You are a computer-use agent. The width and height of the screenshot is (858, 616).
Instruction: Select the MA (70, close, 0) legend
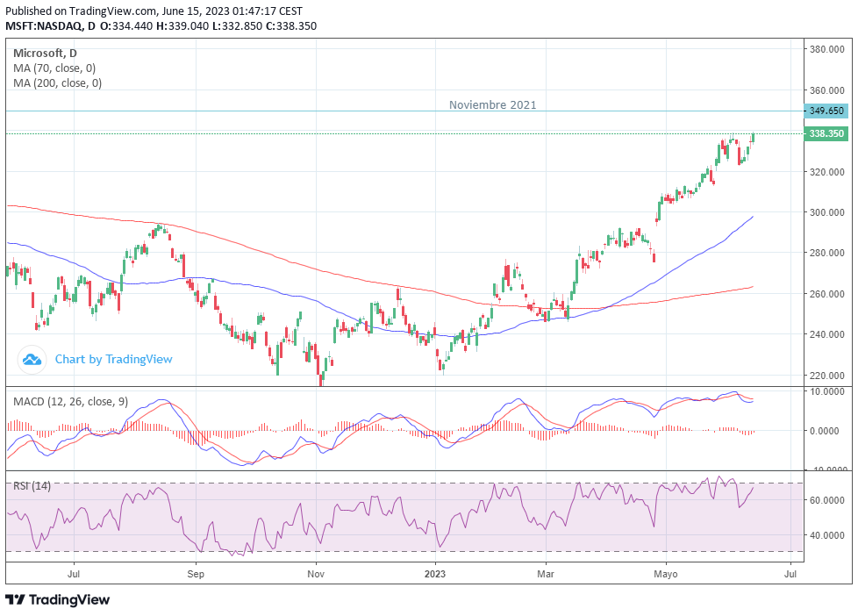tap(54, 68)
